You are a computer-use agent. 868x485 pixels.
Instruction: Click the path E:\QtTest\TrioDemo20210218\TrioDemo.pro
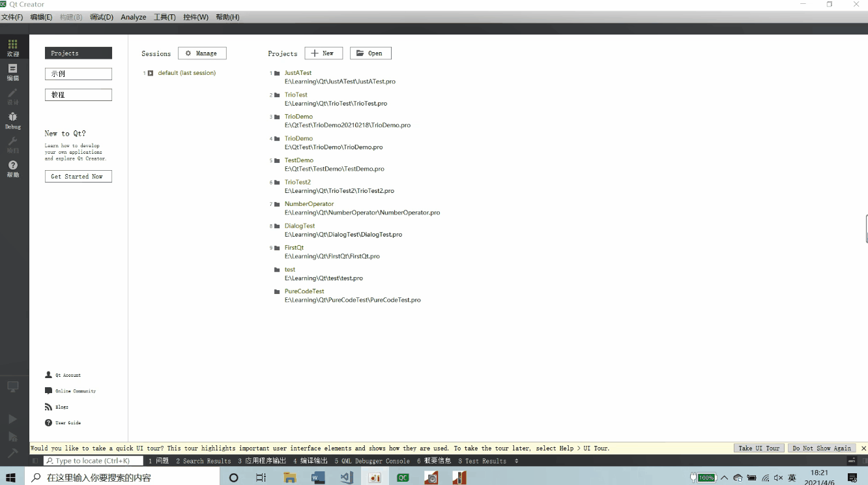(x=347, y=125)
